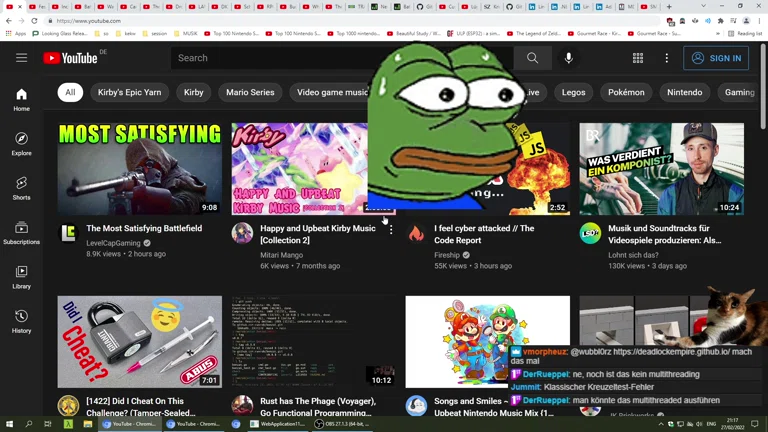Viewport: 768px width, 432px height.
Task: Select the 'Pokémon' filter chip
Action: pos(626,92)
